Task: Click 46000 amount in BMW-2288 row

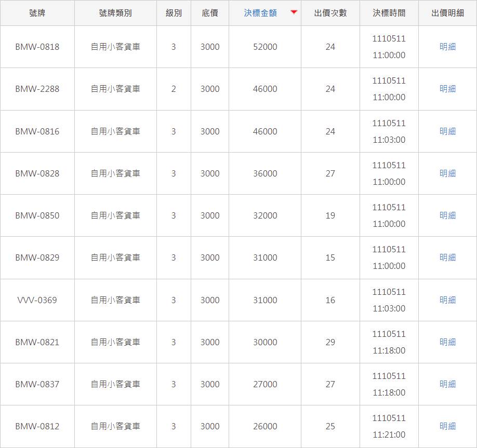Action: pyautogui.click(x=265, y=89)
